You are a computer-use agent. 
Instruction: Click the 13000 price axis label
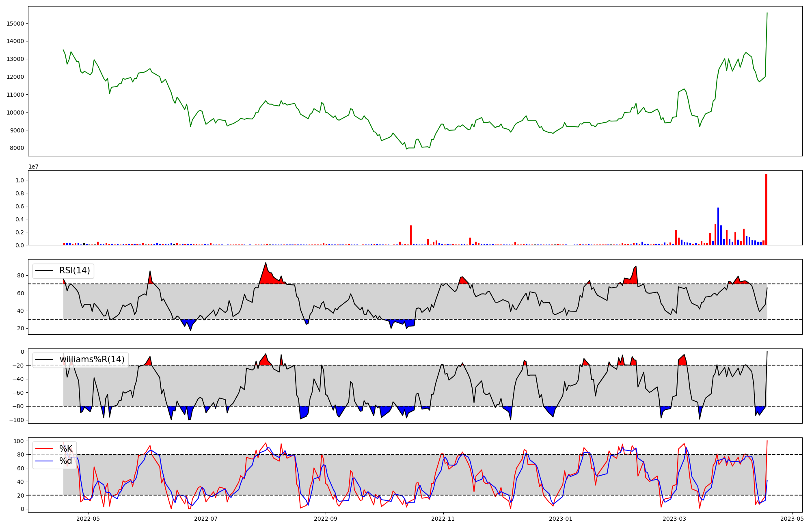tap(15, 59)
